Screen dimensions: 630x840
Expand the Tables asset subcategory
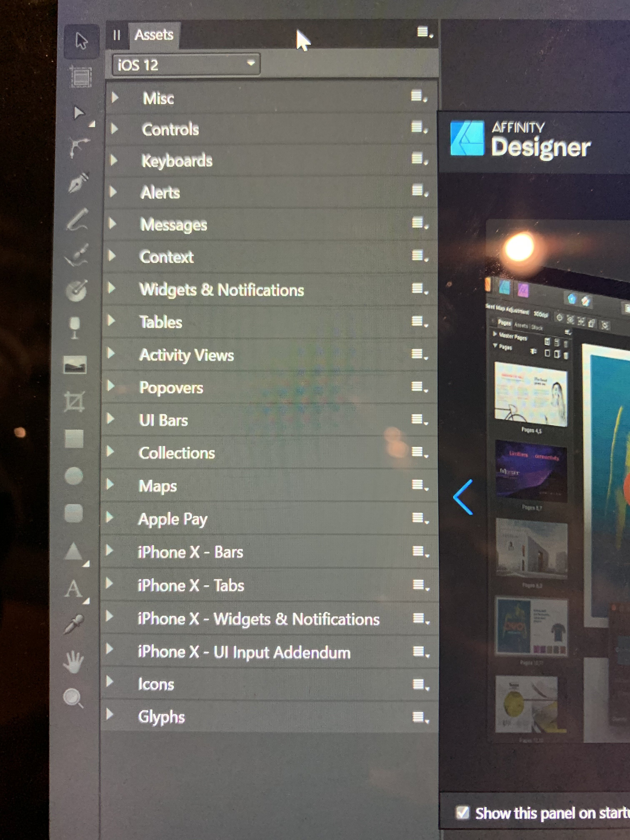[111, 321]
